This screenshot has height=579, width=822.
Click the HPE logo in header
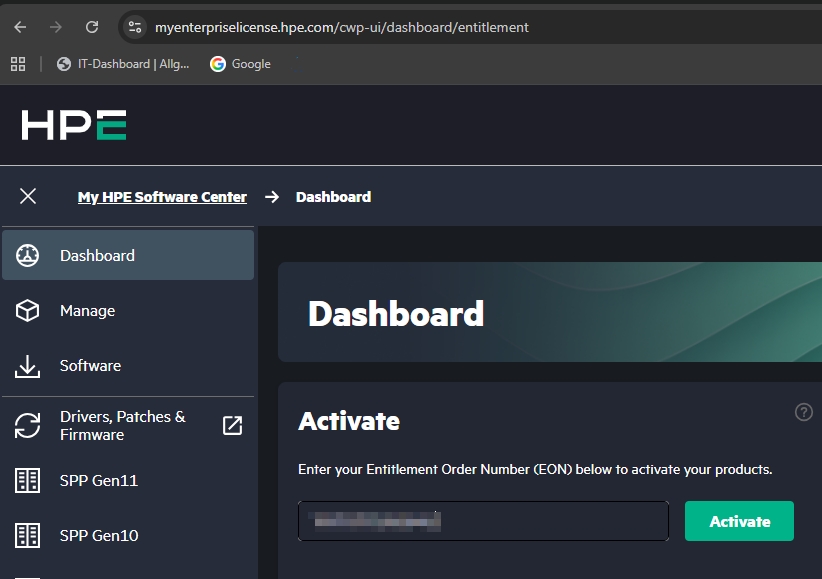point(74,125)
